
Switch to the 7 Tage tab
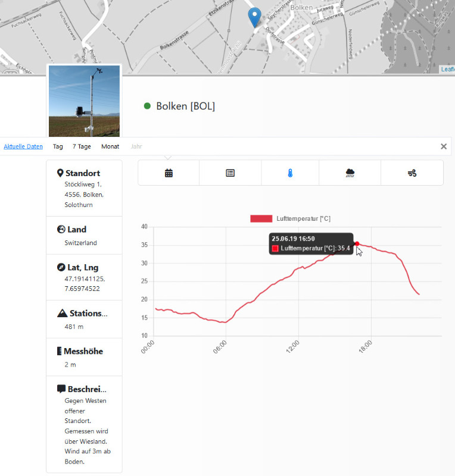[82, 146]
